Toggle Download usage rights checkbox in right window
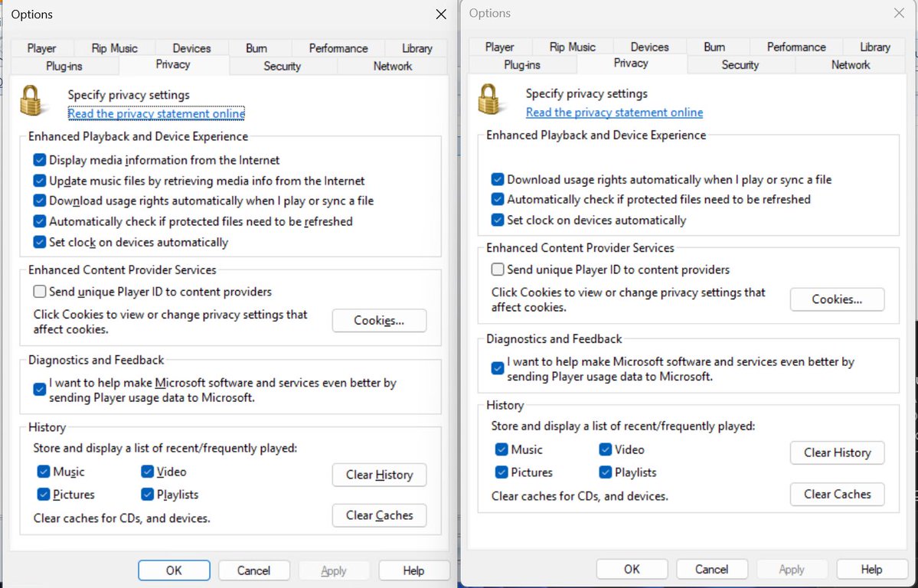 (x=497, y=179)
